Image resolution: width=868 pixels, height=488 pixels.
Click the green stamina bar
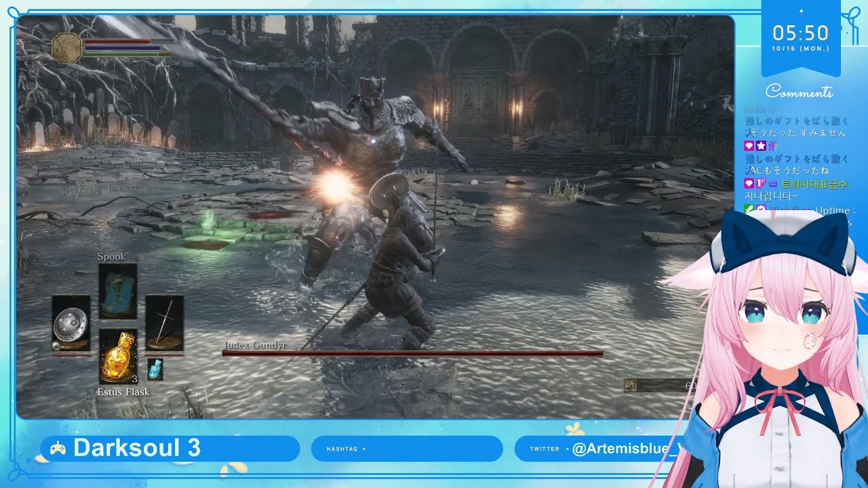[x=127, y=54]
